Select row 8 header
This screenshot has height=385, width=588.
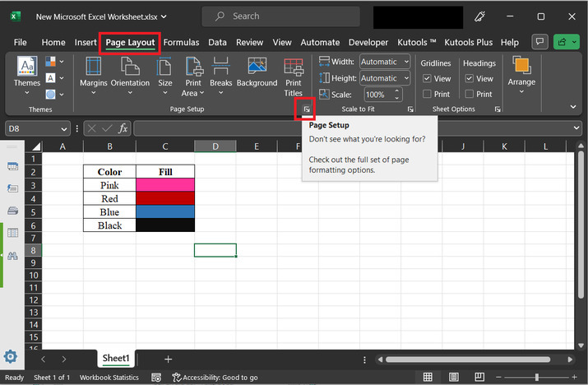(x=34, y=250)
